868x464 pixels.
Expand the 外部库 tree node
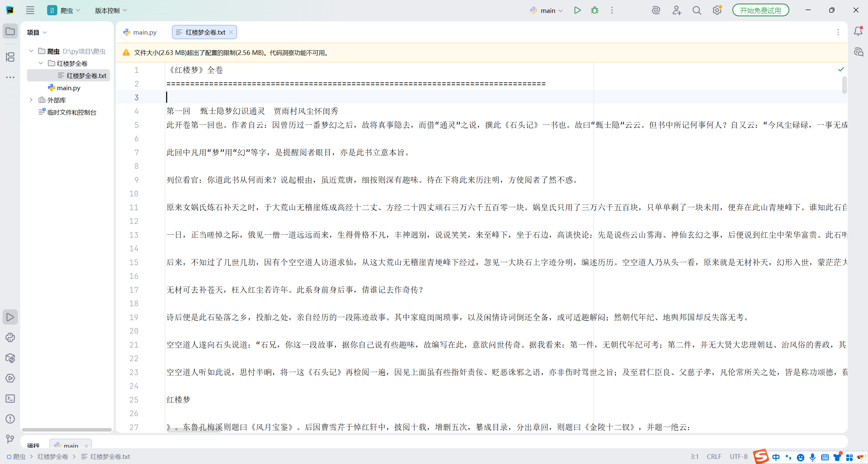click(31, 100)
